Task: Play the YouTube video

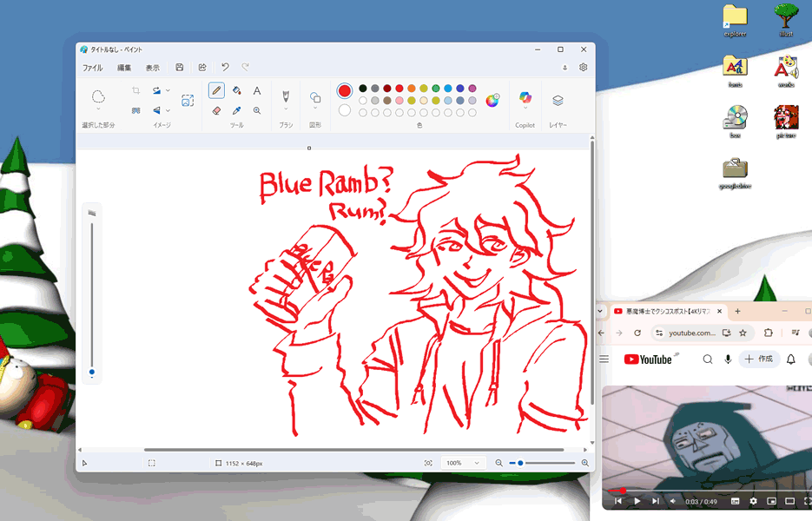Action: 637,501
